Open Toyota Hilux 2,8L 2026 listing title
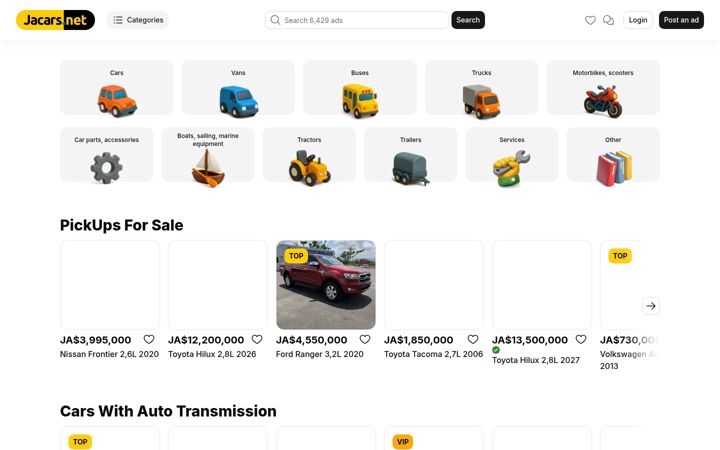720x450 pixels. 212,354
